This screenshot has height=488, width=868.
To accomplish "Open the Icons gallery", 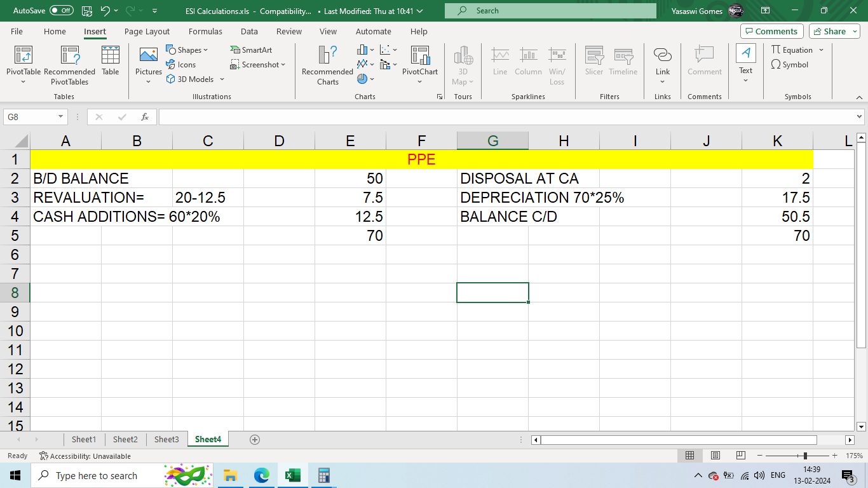I will [x=171, y=65].
